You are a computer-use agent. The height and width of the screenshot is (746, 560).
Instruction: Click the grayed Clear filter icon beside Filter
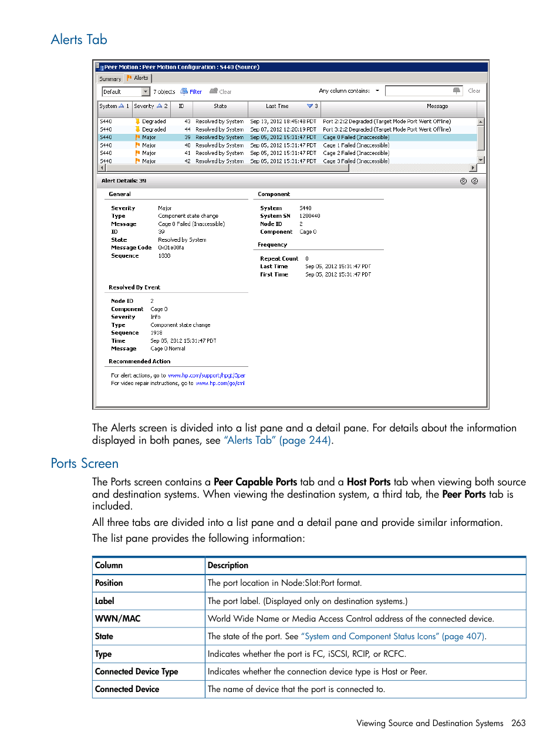click(214, 92)
